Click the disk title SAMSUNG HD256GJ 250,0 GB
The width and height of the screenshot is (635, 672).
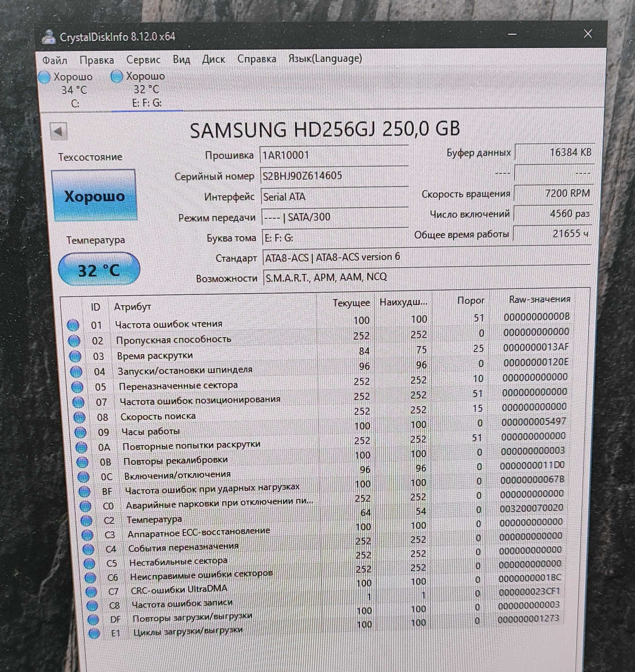point(325,129)
